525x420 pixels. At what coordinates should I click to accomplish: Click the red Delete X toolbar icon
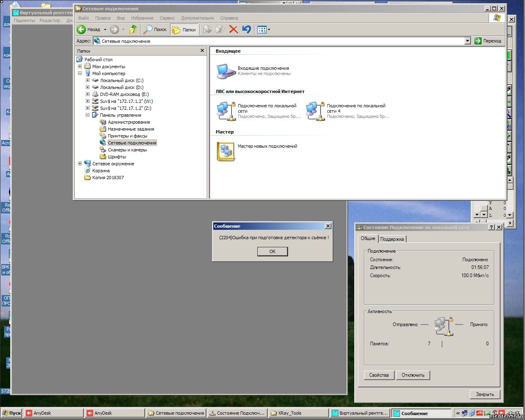click(x=233, y=29)
